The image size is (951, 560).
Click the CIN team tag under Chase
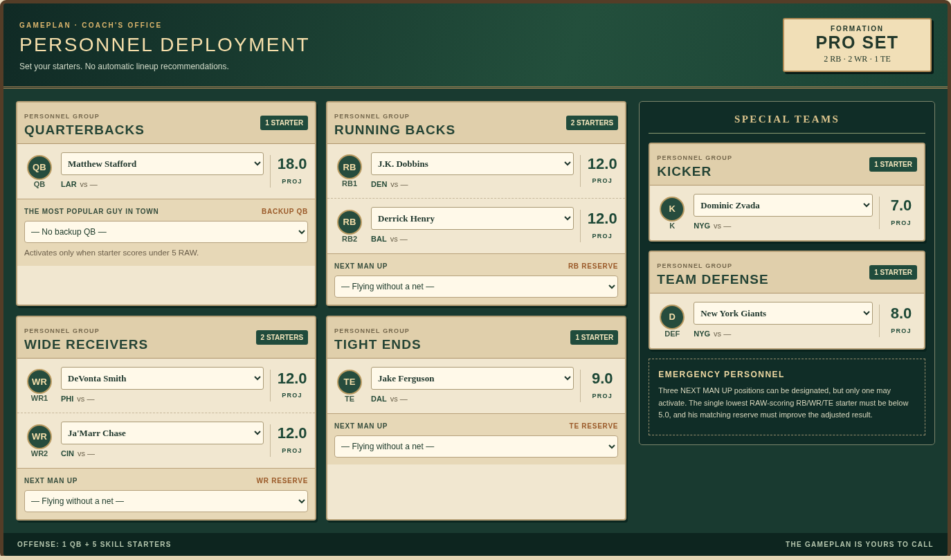[67, 453]
